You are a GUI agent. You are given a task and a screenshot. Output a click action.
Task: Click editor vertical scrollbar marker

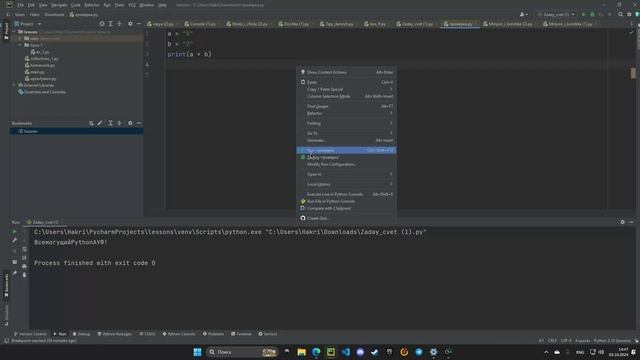click(x=633, y=73)
